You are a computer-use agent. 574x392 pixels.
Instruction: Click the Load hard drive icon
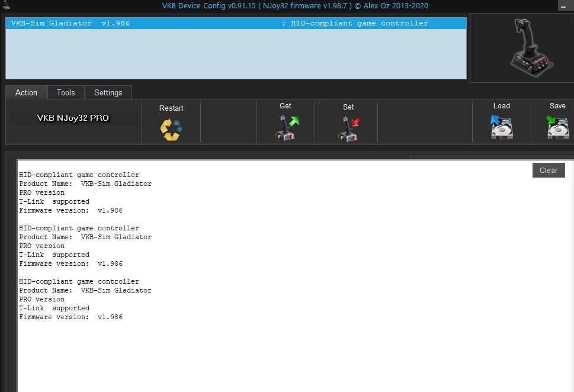(501, 127)
